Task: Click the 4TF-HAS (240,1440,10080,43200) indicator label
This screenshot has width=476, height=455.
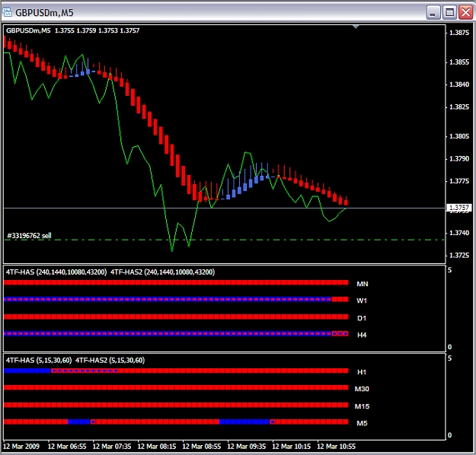Action: 56,272
